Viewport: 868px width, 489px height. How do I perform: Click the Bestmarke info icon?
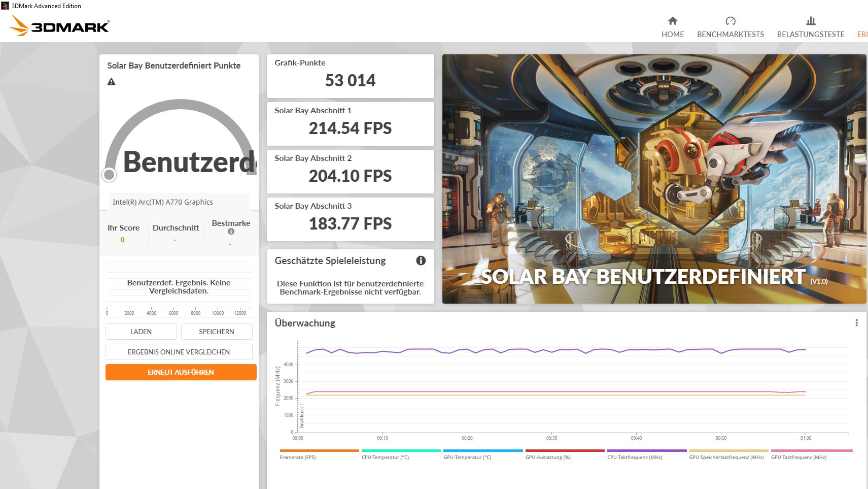pyautogui.click(x=231, y=232)
